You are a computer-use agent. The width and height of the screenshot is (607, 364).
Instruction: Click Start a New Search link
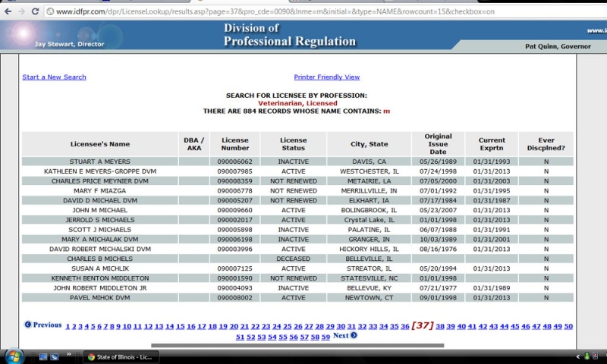[54, 77]
